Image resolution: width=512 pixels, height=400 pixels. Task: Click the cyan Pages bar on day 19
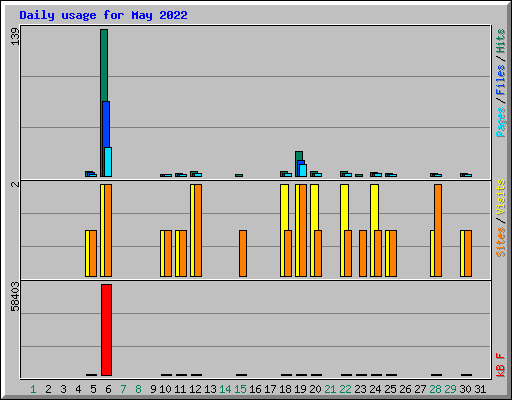coord(303,170)
